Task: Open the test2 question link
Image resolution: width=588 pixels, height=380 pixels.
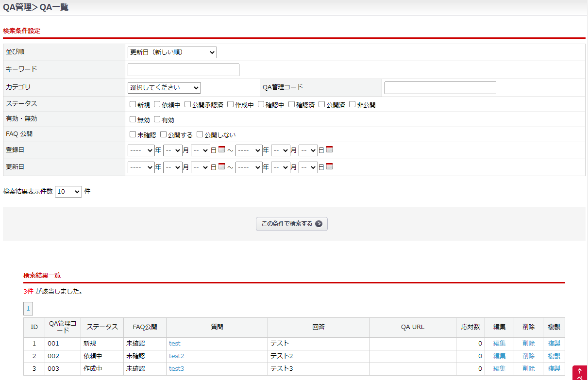Action: pyautogui.click(x=176, y=356)
